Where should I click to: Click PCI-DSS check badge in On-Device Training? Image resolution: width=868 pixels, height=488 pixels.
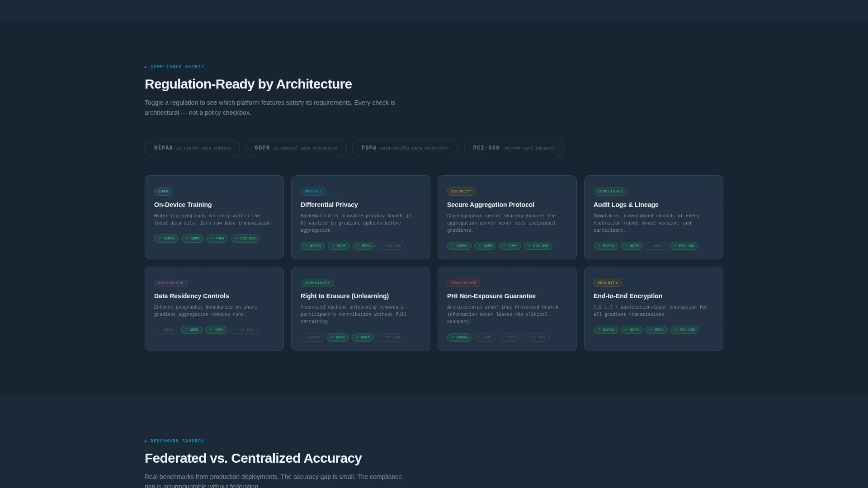pos(245,239)
